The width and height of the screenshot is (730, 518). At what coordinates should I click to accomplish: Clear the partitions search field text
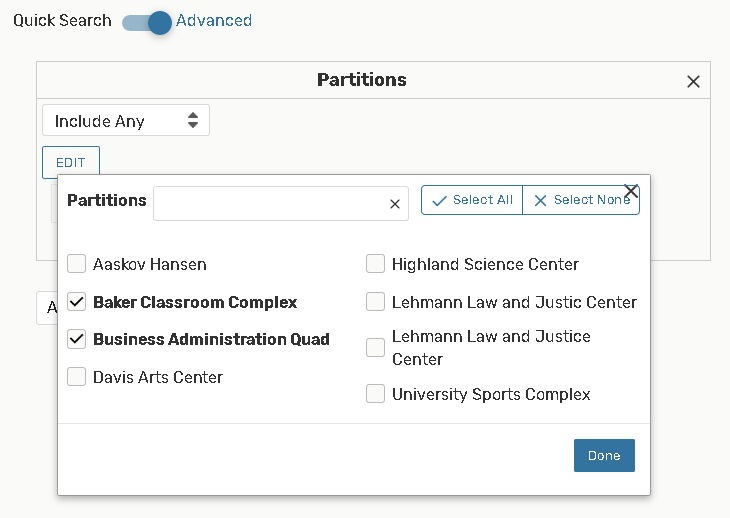coord(395,204)
